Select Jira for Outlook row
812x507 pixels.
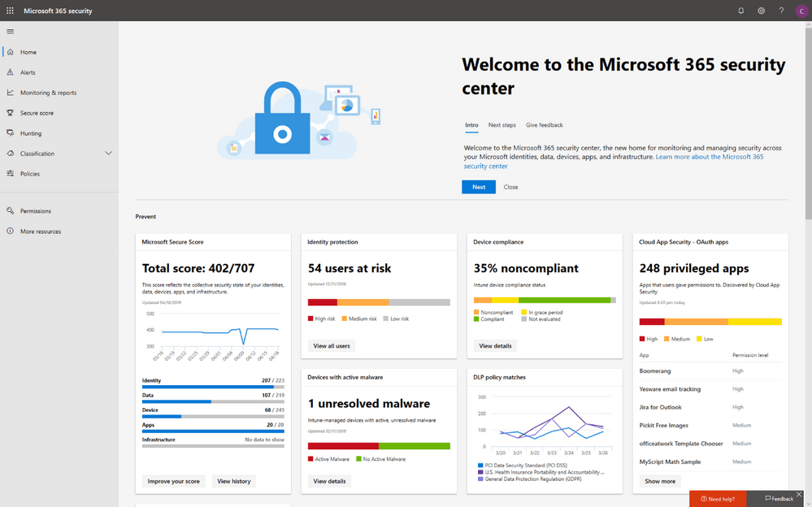(710, 407)
